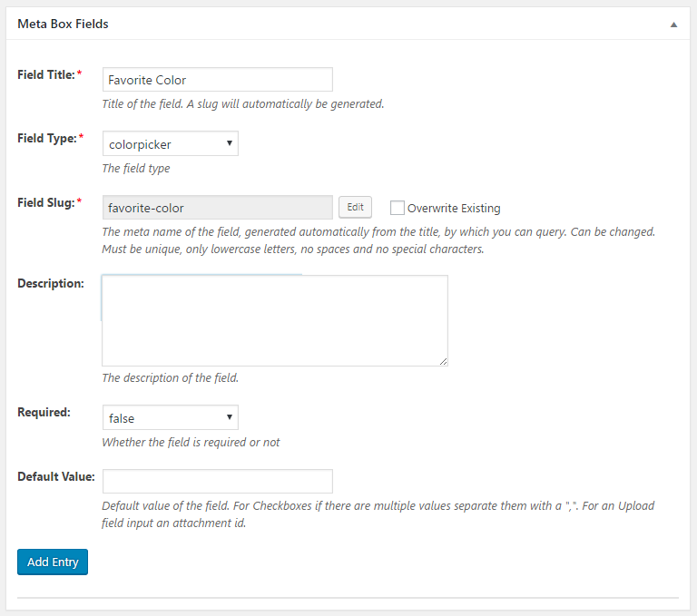Click the Field Type label

click(x=47, y=138)
